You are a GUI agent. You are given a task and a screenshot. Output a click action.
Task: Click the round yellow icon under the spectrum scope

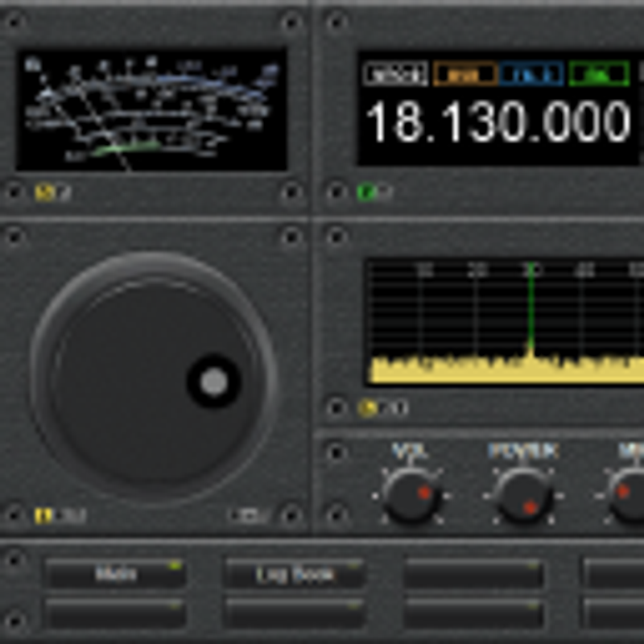[x=367, y=408]
